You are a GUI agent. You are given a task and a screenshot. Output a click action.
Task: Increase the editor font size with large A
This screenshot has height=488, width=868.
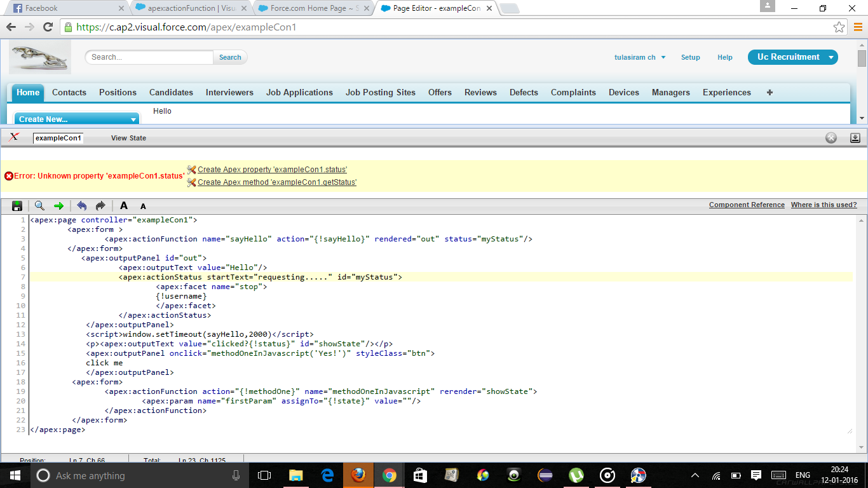click(124, 206)
